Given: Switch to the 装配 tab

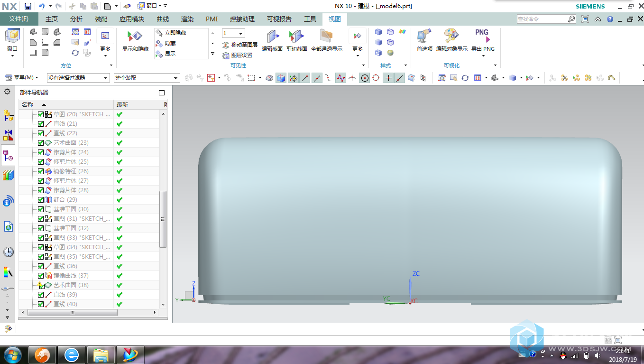Looking at the screenshot, I should (x=101, y=19).
